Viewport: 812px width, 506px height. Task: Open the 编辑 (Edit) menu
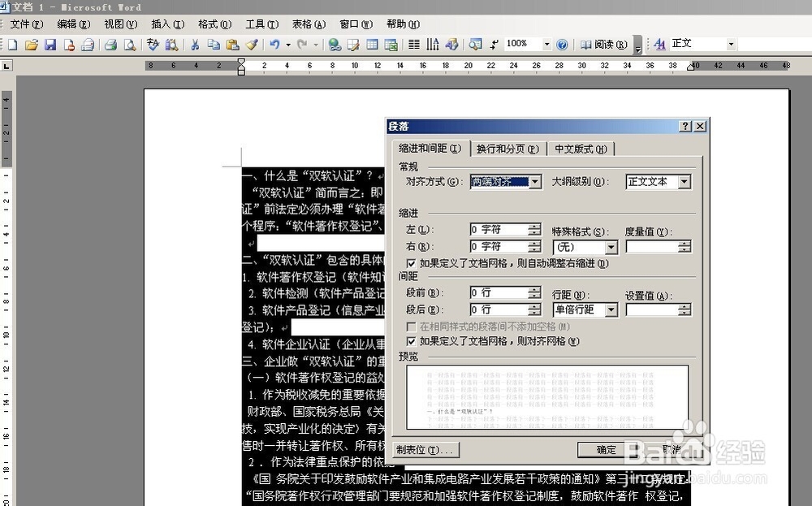click(x=74, y=24)
